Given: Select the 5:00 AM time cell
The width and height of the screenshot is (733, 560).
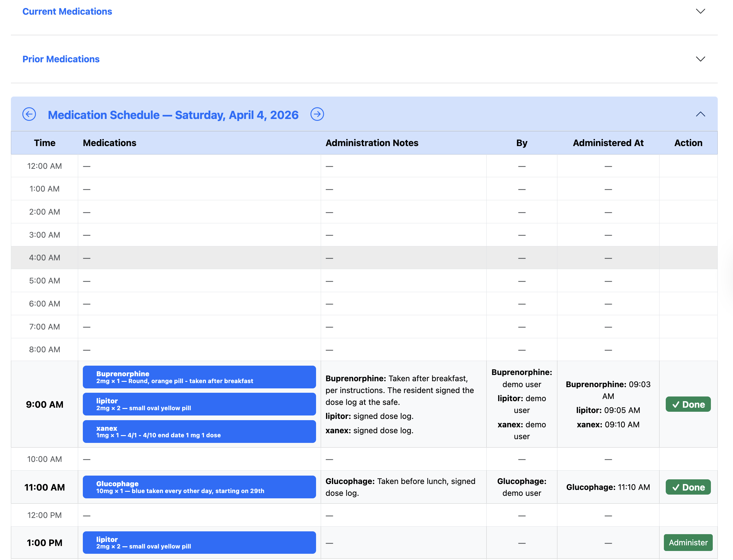Looking at the screenshot, I should [45, 281].
